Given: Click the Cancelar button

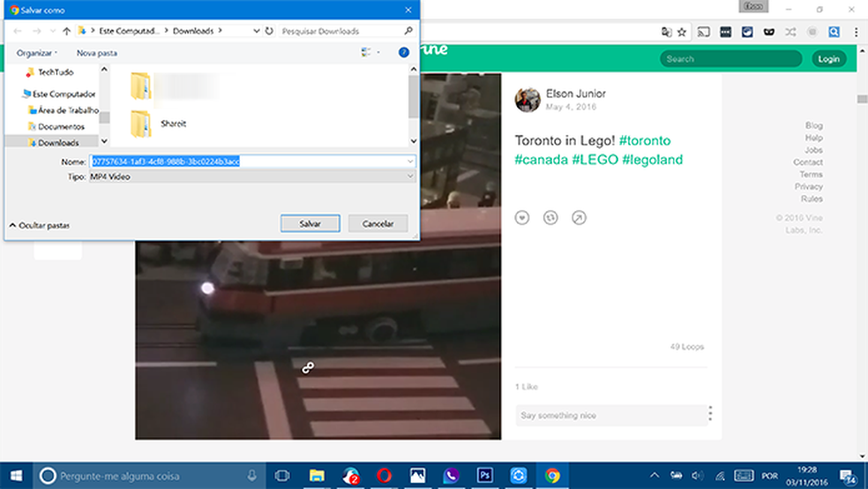Looking at the screenshot, I should [x=378, y=223].
